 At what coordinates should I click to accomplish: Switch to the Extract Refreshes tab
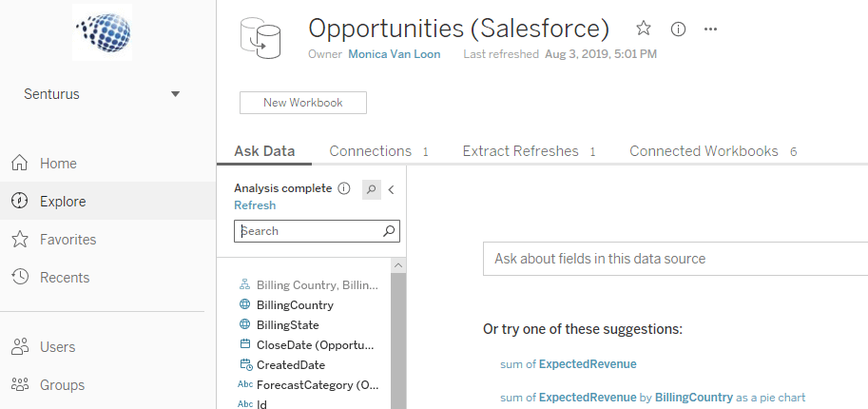(x=520, y=151)
